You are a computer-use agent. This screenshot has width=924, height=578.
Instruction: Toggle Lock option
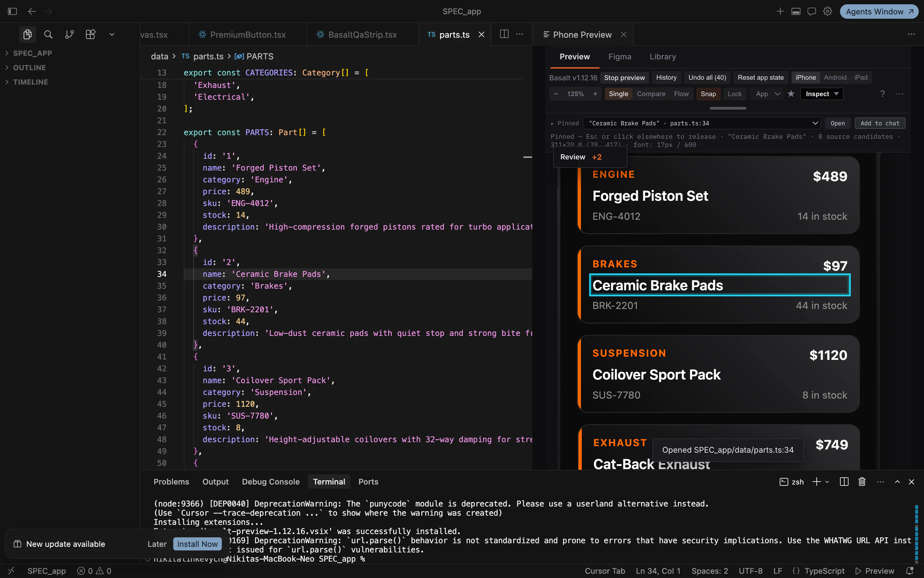pyautogui.click(x=734, y=94)
